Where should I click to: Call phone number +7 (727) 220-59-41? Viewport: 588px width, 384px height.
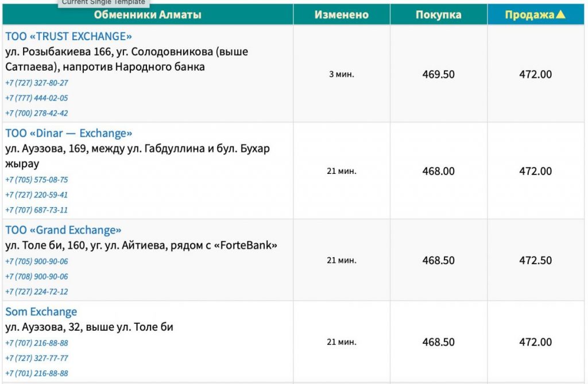pos(37,195)
